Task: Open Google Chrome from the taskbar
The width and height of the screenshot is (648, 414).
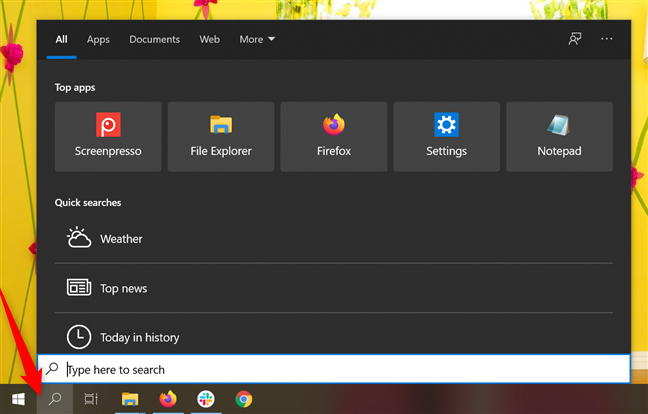Action: pos(244,399)
